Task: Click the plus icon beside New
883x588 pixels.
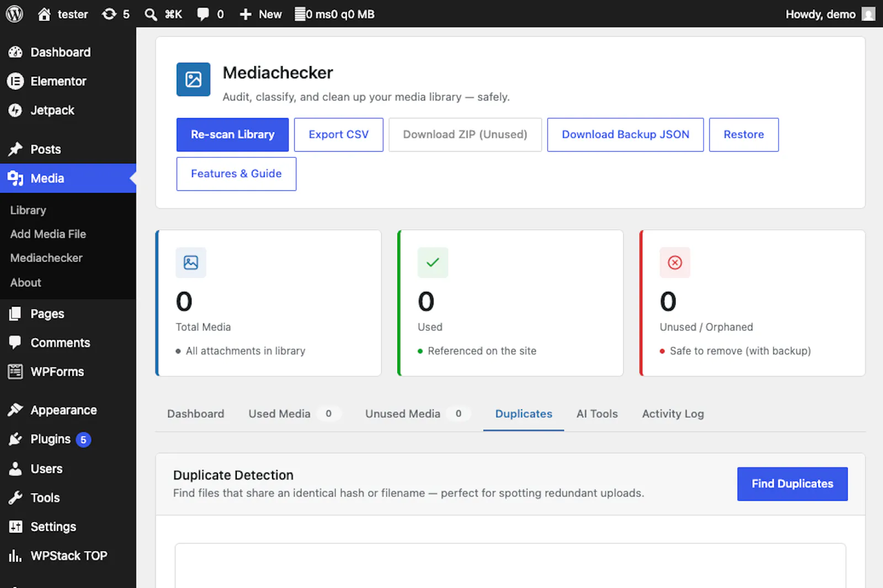Action: coord(246,14)
